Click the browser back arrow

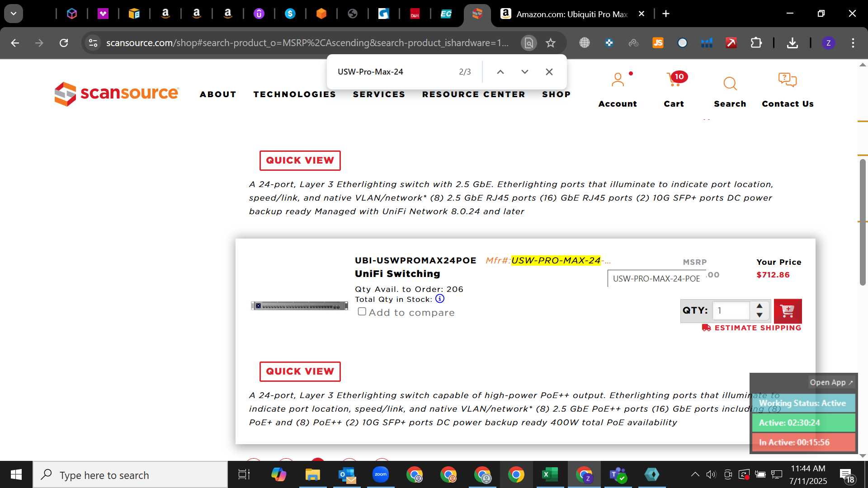[x=15, y=43]
